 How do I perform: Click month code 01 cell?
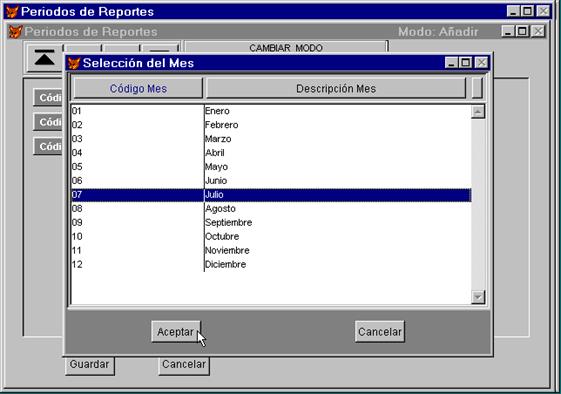[x=137, y=111]
